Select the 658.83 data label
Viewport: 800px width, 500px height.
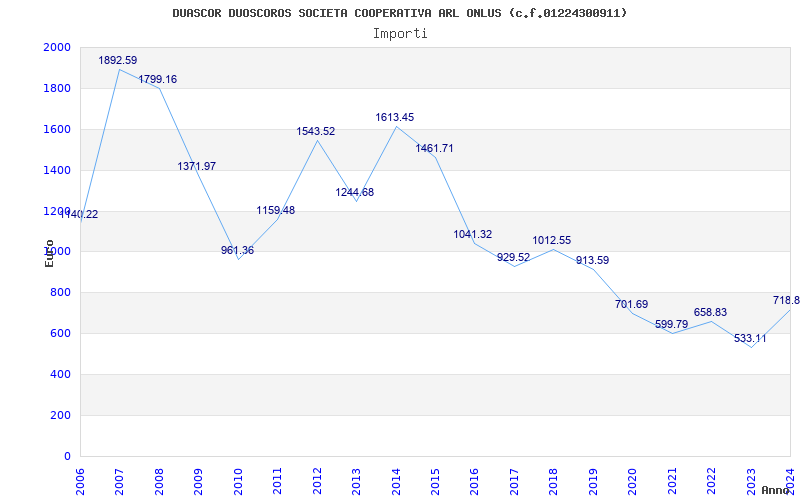710,312
